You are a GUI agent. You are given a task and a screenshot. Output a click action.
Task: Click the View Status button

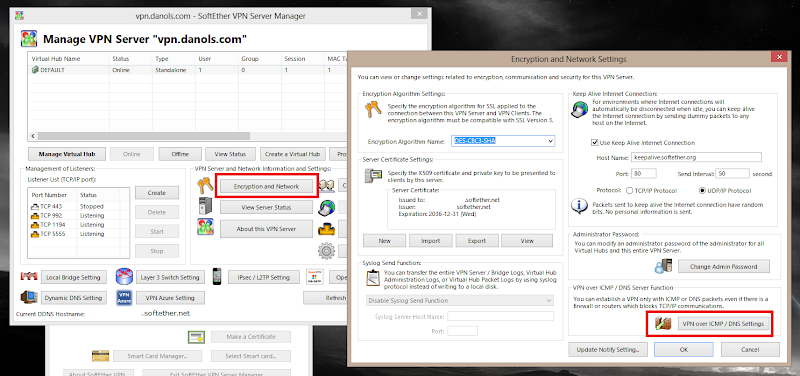click(231, 154)
